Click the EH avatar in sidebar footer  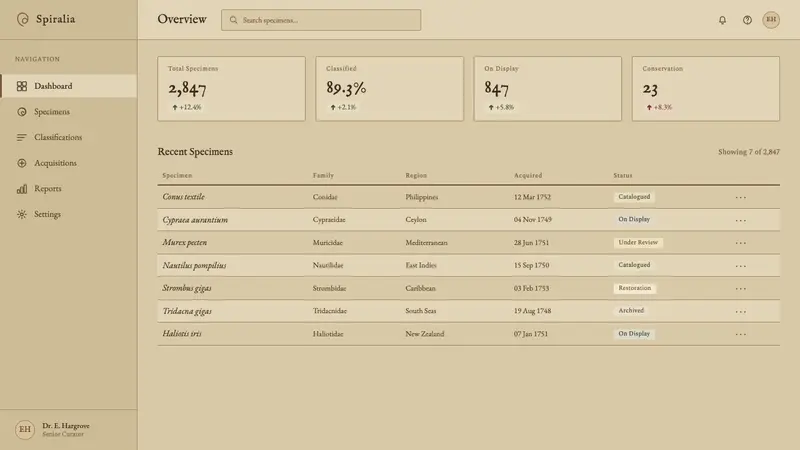click(x=24, y=430)
